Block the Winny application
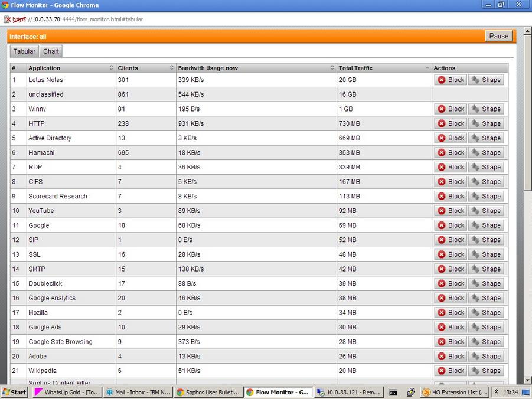The height and width of the screenshot is (399, 532). click(451, 109)
